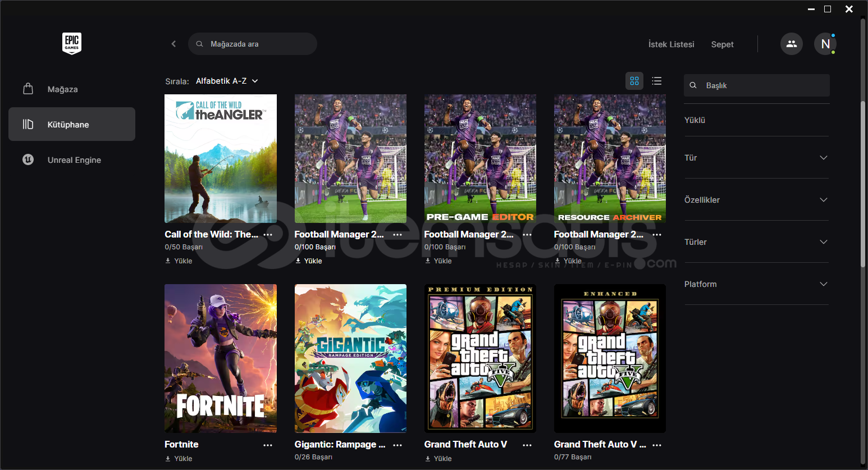The width and height of the screenshot is (868, 470).
Task: Expand the Özellikler filter section
Action: click(756, 200)
